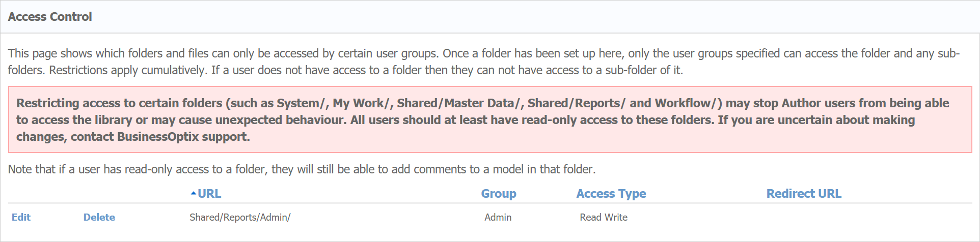
Task: Click the Read Write access type cell
Action: (x=604, y=217)
